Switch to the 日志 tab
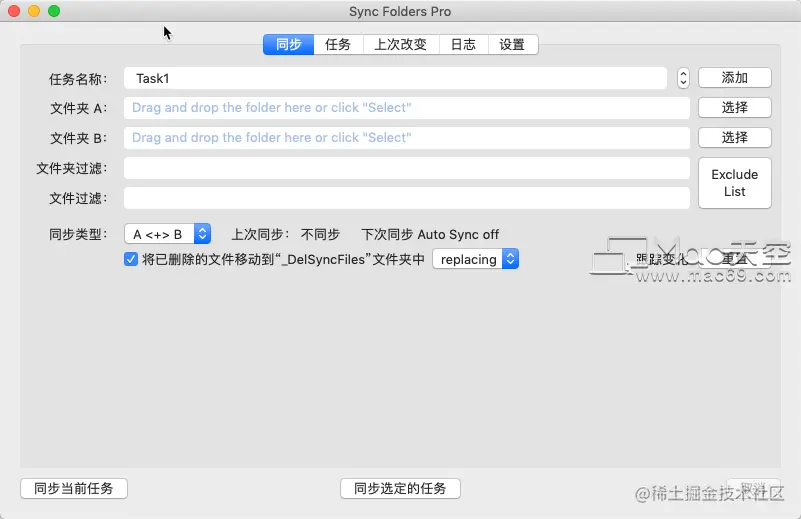This screenshot has height=519, width=801. pos(463,44)
